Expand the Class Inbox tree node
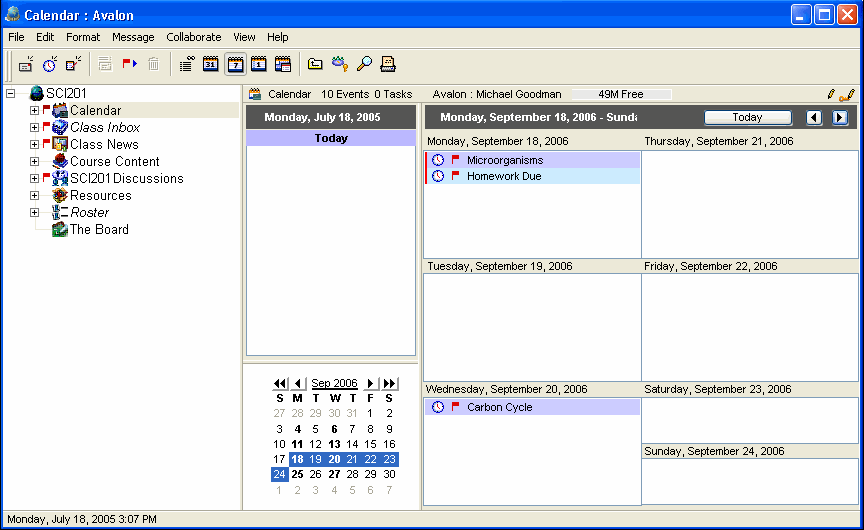 [35, 128]
